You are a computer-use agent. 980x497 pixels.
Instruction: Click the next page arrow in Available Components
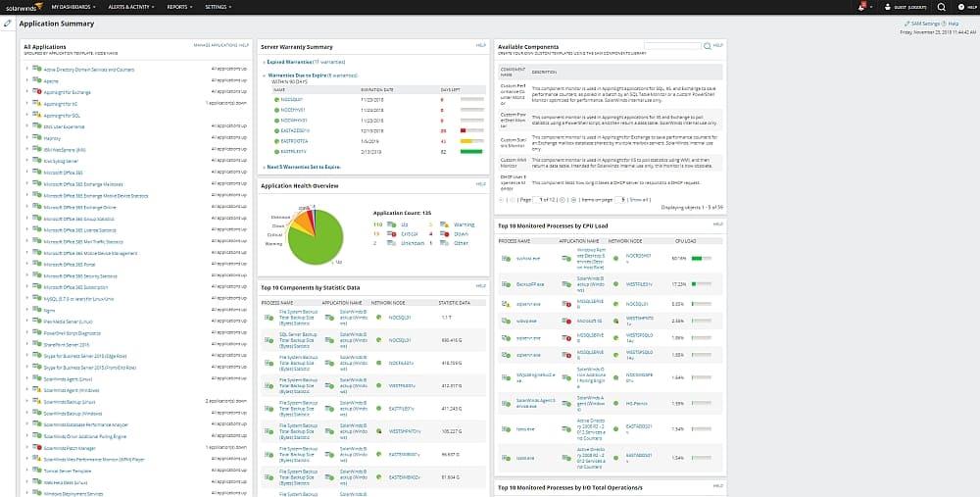tap(560, 199)
